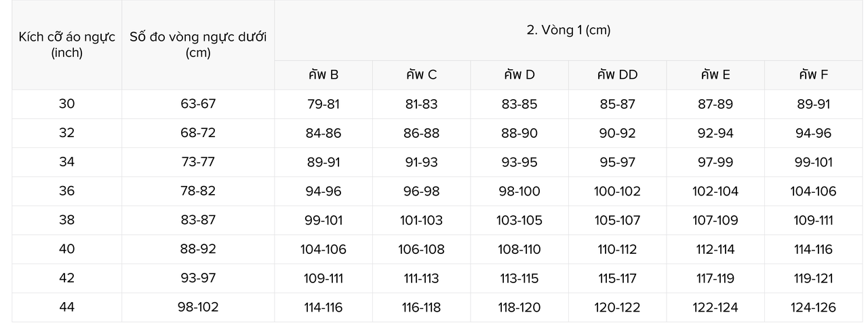
Task: Select the คัพ D column header
Action: click(519, 75)
